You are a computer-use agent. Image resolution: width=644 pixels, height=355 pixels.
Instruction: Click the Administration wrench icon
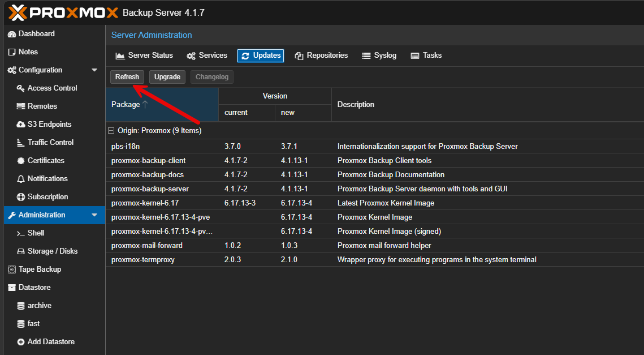(x=12, y=215)
